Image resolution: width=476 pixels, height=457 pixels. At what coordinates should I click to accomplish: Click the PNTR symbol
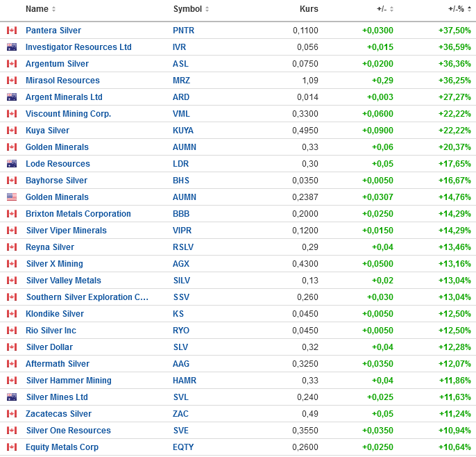184,31
